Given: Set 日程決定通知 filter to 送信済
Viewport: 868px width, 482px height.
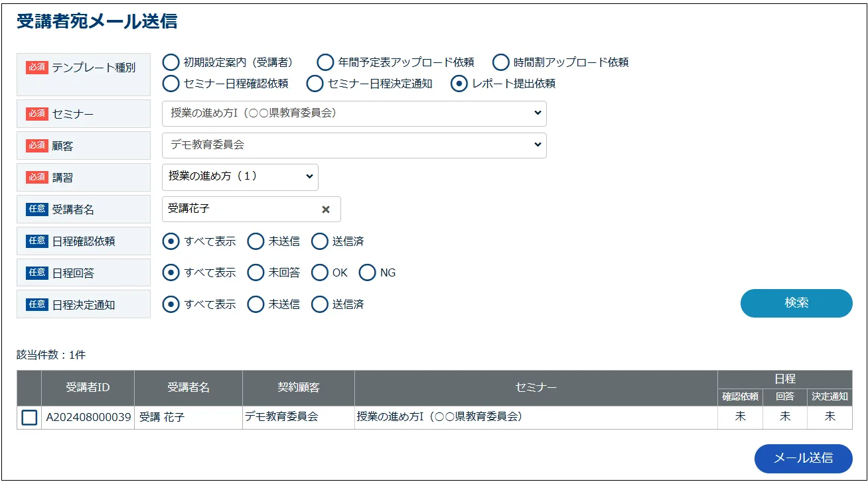Looking at the screenshot, I should [x=320, y=304].
